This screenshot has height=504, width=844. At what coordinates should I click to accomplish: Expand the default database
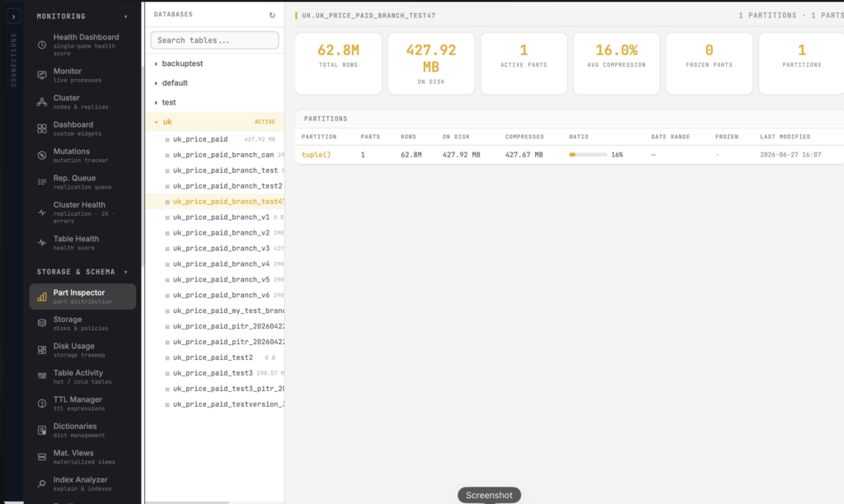pyautogui.click(x=156, y=83)
